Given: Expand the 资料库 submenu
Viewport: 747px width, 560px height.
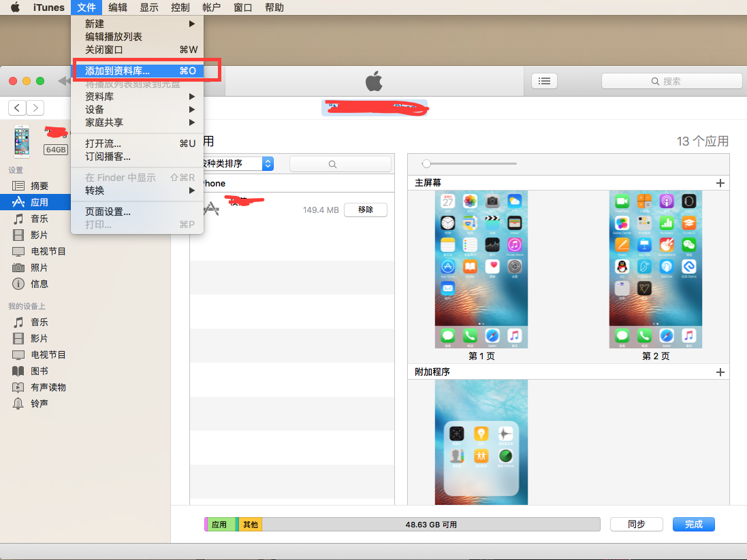Looking at the screenshot, I should [137, 97].
